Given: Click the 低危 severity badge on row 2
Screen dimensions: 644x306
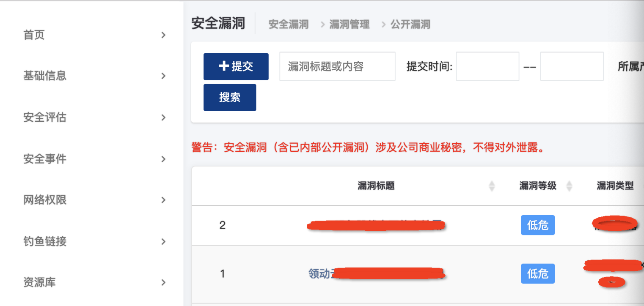Looking at the screenshot, I should tap(538, 225).
